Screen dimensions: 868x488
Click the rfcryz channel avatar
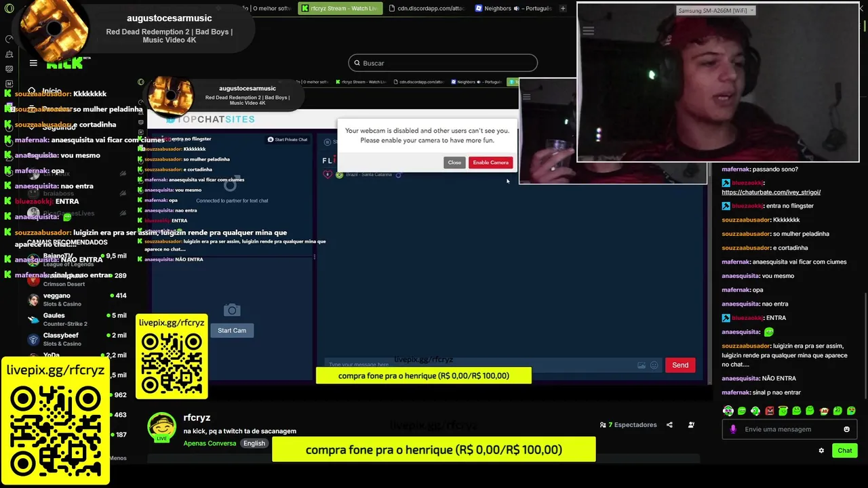coord(162,428)
